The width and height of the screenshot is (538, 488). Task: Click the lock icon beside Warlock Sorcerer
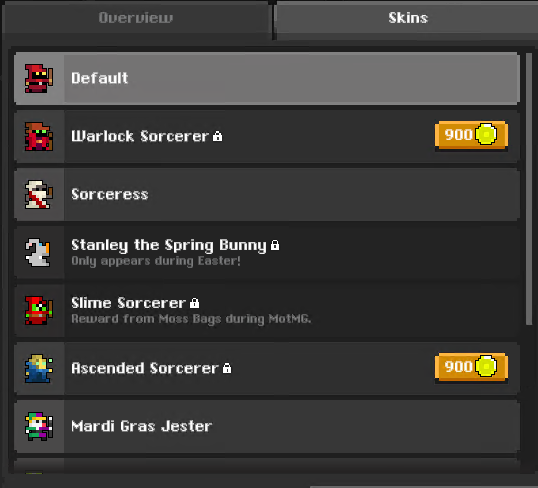217,136
